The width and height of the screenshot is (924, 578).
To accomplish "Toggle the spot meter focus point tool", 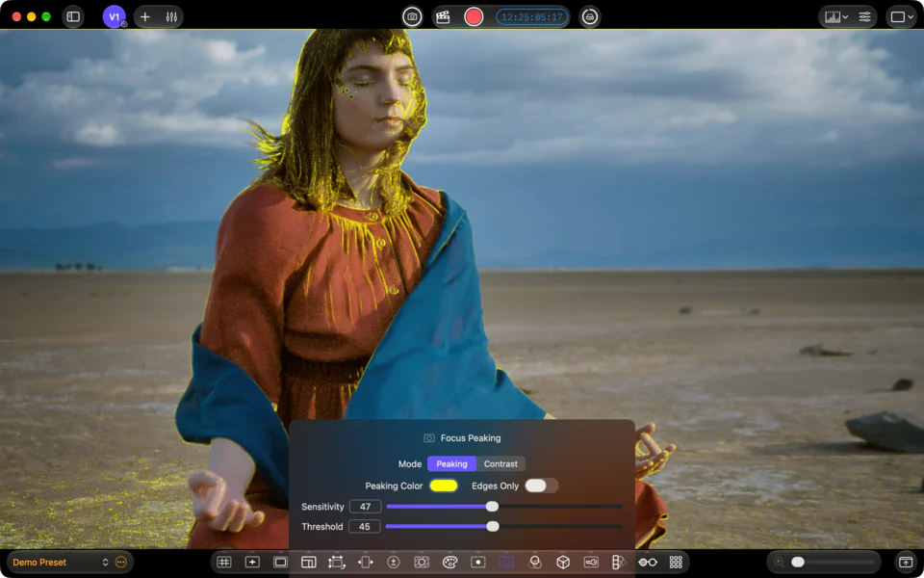I will click(x=478, y=562).
